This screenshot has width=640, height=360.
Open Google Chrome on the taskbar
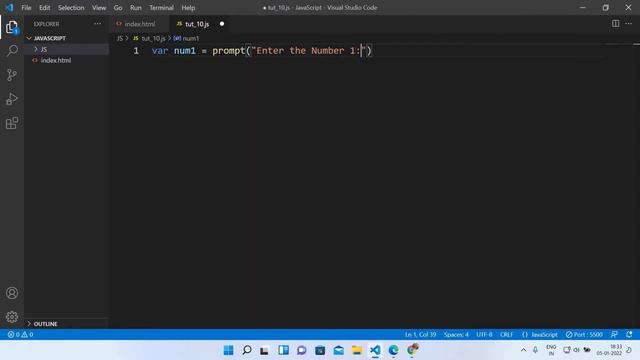[x=412, y=349]
